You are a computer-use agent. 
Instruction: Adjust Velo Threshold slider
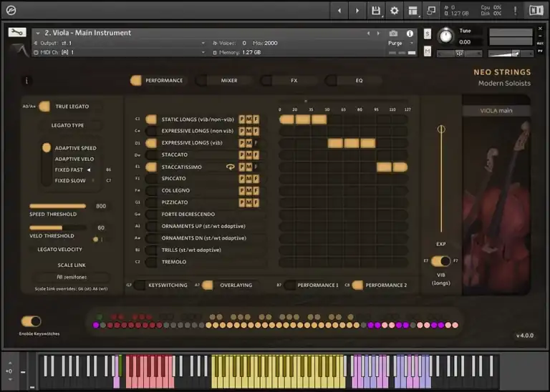pyautogui.click(x=58, y=227)
